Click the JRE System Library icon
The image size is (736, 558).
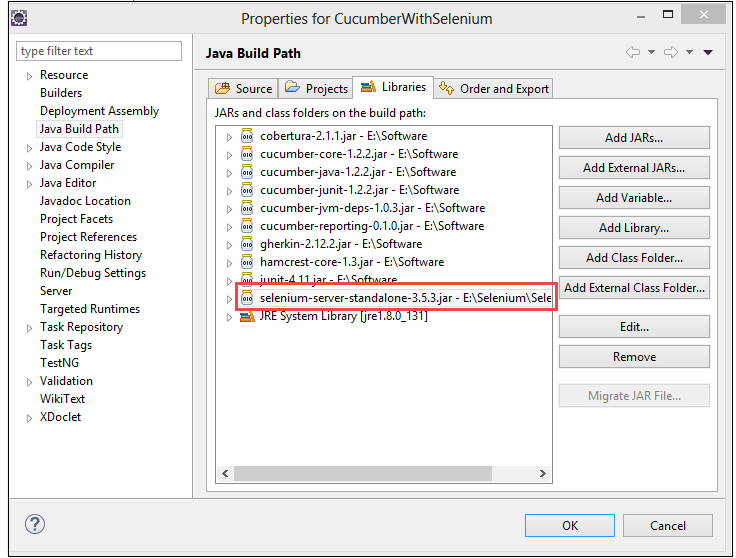(246, 317)
